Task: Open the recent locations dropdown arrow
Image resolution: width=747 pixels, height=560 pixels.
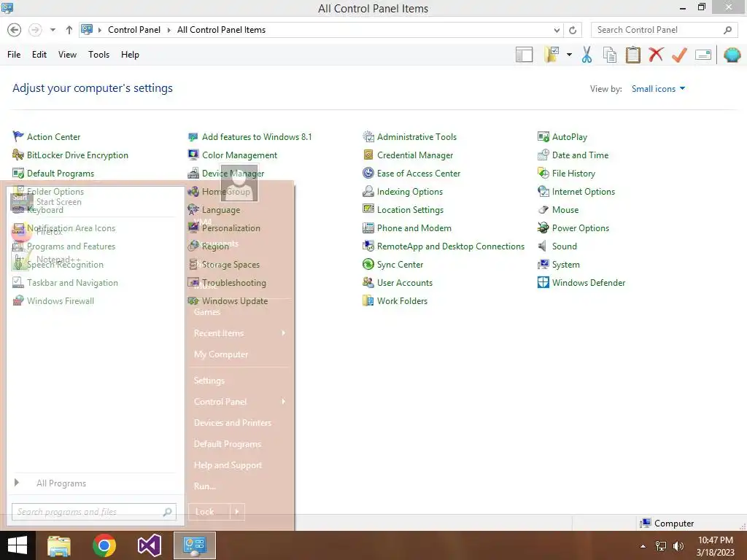Action: coord(53,29)
